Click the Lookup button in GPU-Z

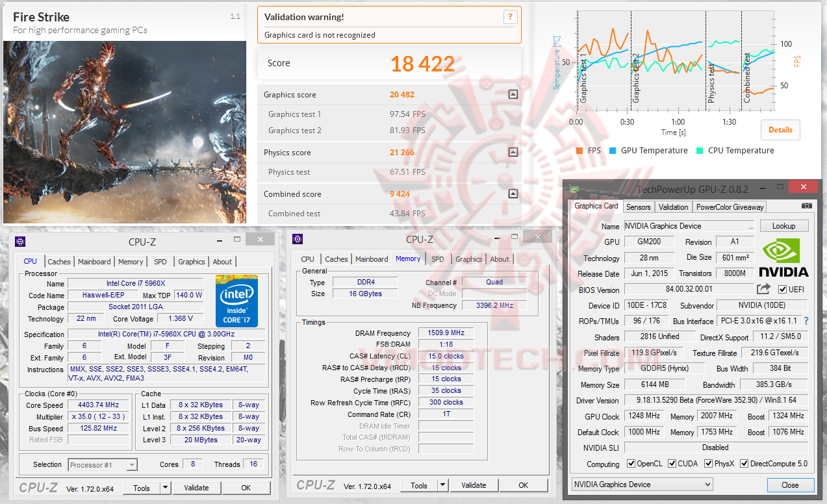tap(783, 226)
